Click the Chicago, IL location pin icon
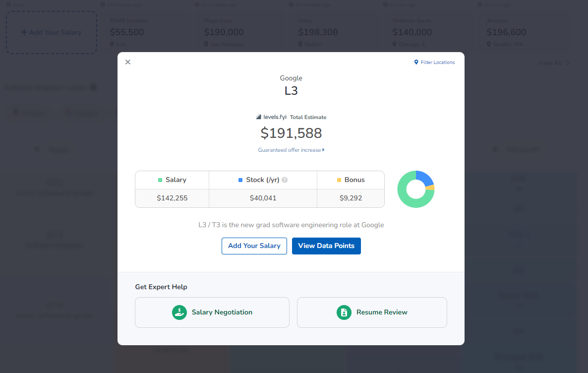The height and width of the screenshot is (373, 588). coord(395,44)
